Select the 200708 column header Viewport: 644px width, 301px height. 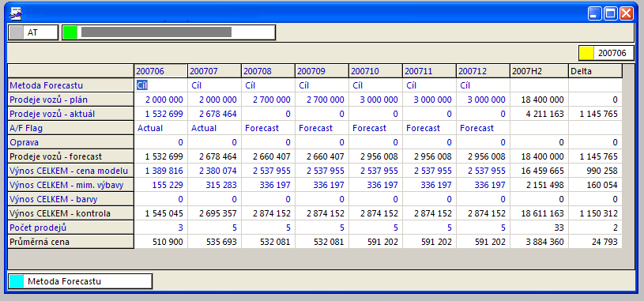pos(268,71)
